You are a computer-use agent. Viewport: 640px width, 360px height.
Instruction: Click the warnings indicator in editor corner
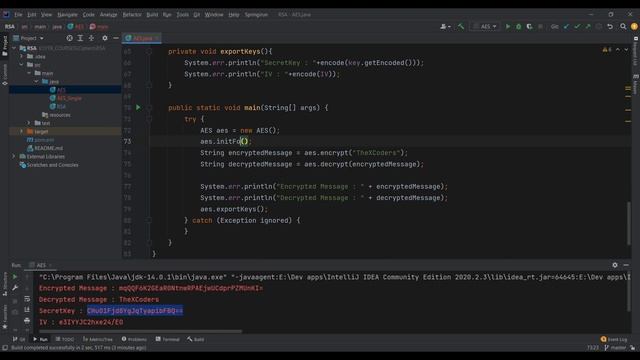click(607, 50)
